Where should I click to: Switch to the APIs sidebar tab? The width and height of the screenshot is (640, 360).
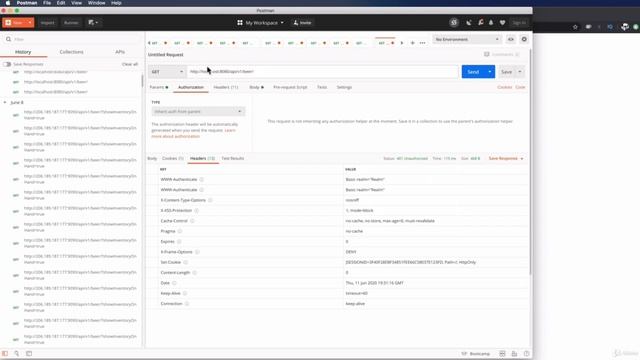[120, 52]
